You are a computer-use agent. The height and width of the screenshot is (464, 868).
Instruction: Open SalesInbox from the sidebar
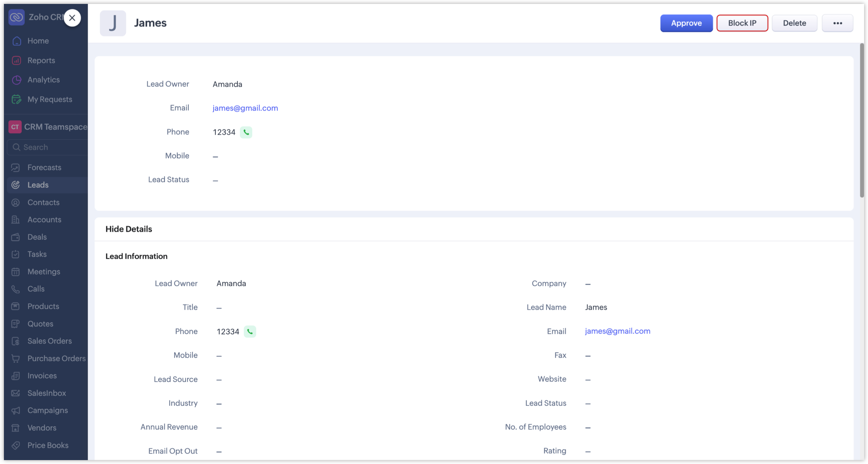click(47, 393)
